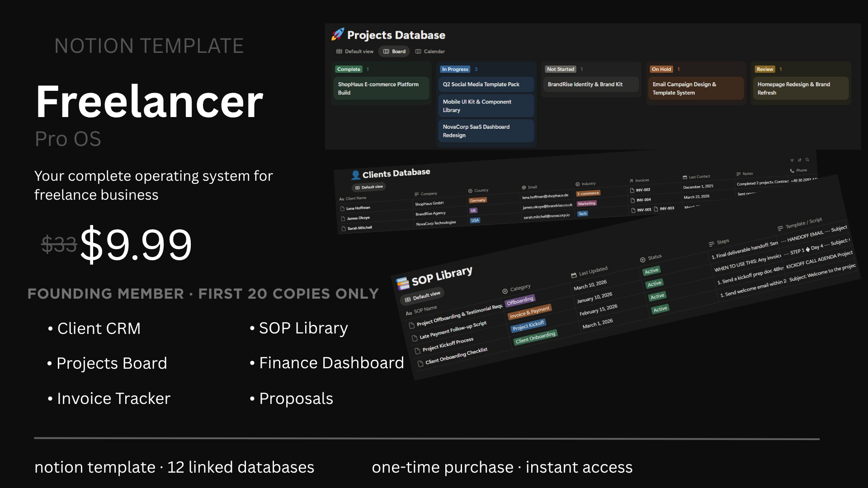Select the Board view tab

pos(394,52)
